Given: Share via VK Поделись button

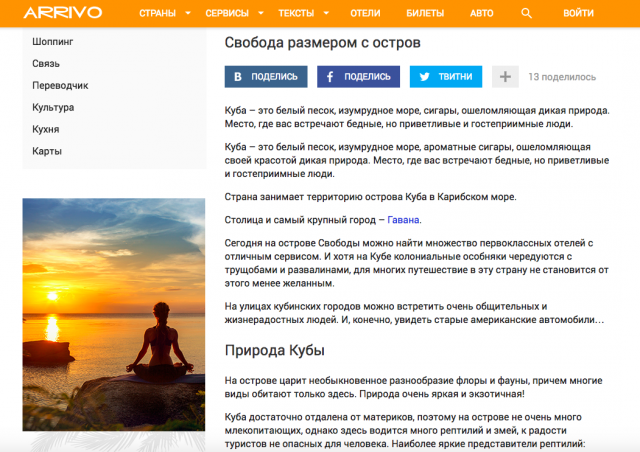Looking at the screenshot, I should click(x=266, y=77).
